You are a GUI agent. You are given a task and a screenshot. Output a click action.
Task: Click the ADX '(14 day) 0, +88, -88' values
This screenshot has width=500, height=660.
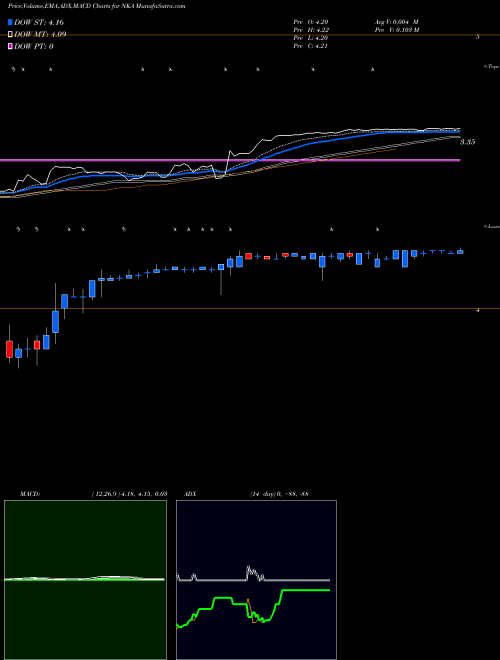[278, 494]
